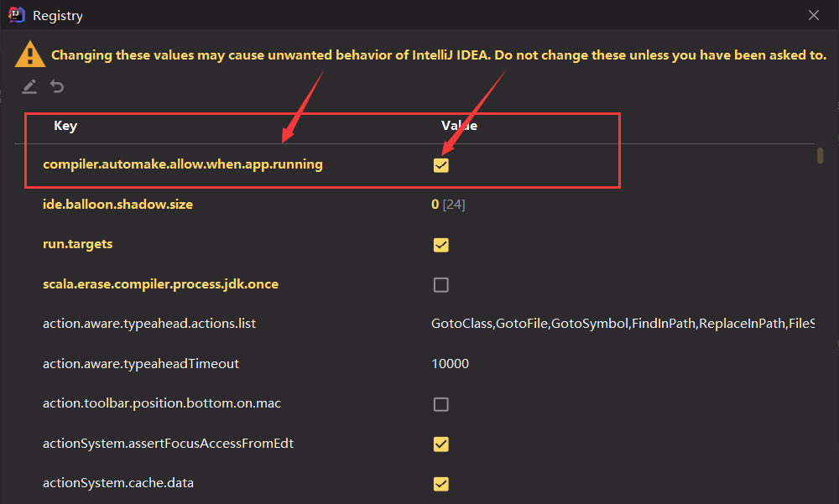
Task: Click the Value column header
Action: tap(459, 126)
